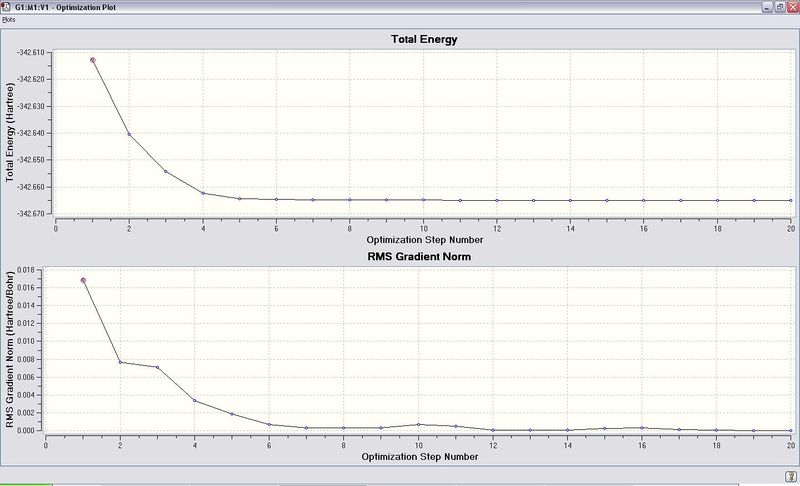
Task: Select step 3 point on Total Energy curve
Action: [166, 171]
